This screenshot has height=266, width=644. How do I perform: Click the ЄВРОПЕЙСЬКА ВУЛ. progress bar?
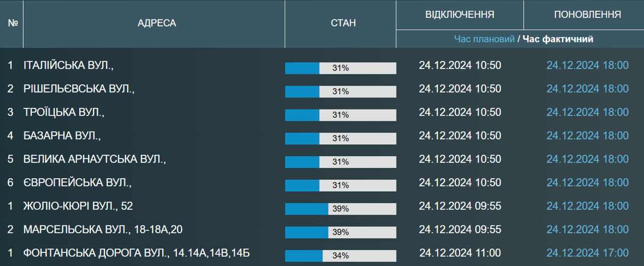click(x=340, y=185)
